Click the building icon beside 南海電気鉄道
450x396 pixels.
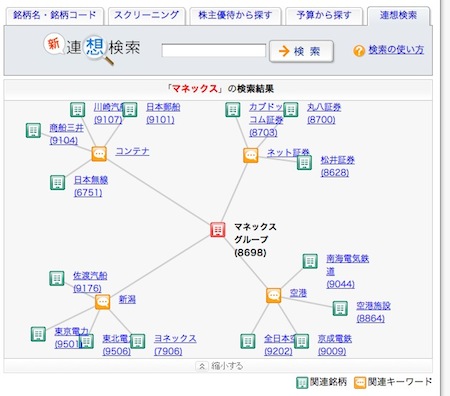(310, 261)
